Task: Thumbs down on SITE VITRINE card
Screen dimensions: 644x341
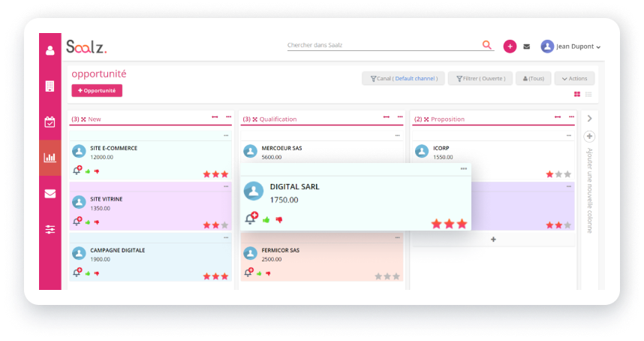Action: pos(97,222)
